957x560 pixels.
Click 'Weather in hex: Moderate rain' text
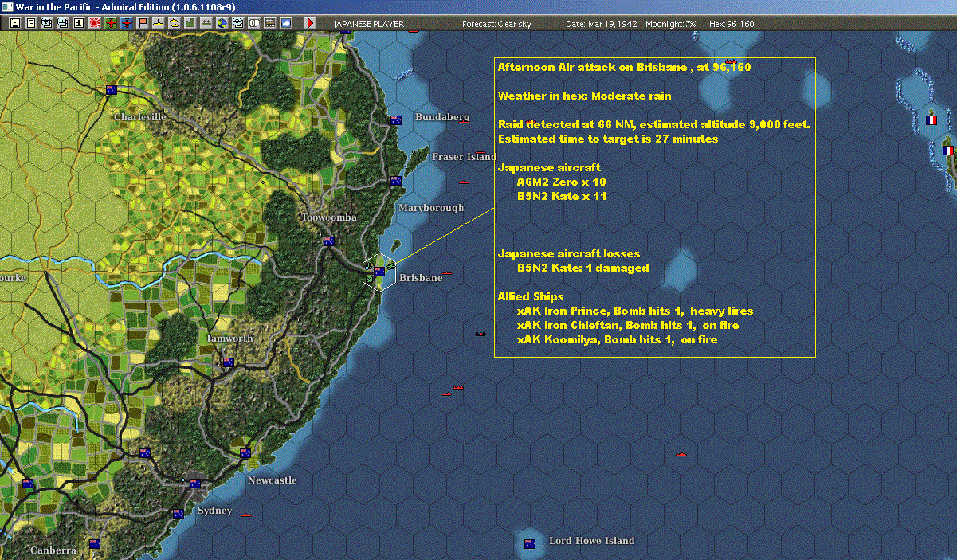[x=584, y=96]
